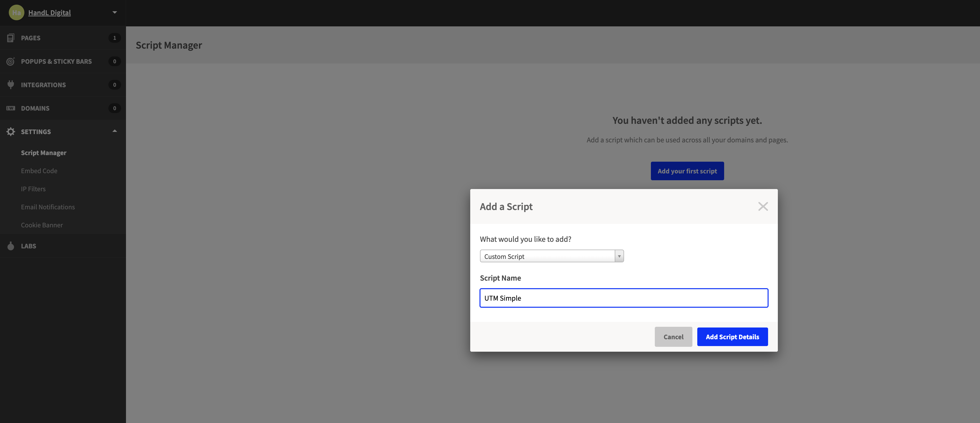Click the Popups & Sticky Bars count badge
The width and height of the screenshot is (980, 423).
[x=115, y=61]
